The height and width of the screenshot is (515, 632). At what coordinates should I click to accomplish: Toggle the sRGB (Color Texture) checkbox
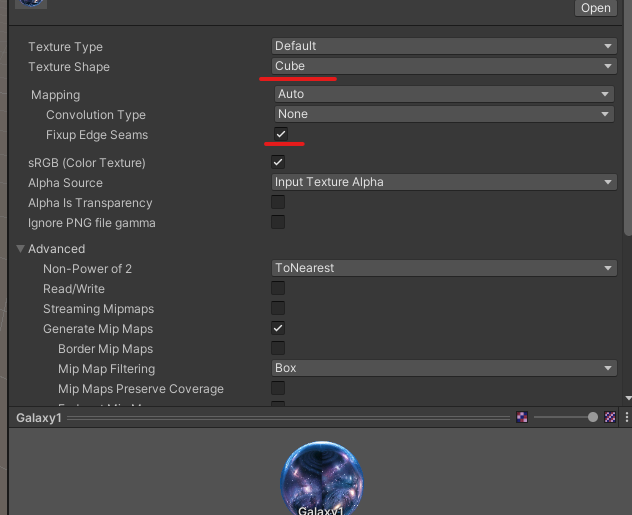tap(278, 162)
